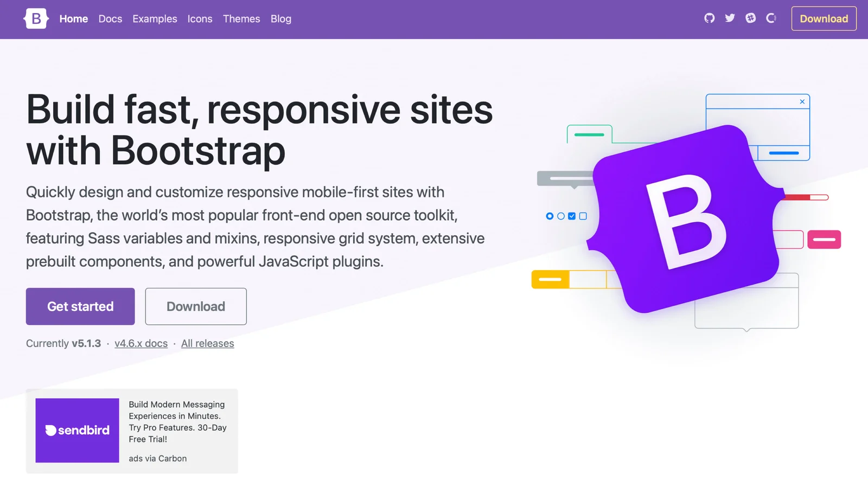This screenshot has width=868, height=488.
Task: Click the Bootstrap logo in the navbar
Action: point(36,19)
